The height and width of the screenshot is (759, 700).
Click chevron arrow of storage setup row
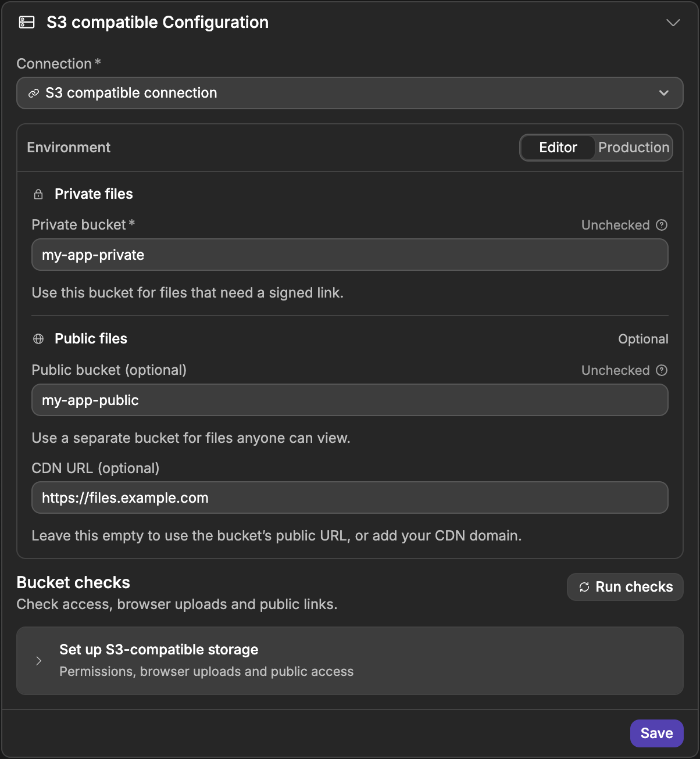(38, 661)
